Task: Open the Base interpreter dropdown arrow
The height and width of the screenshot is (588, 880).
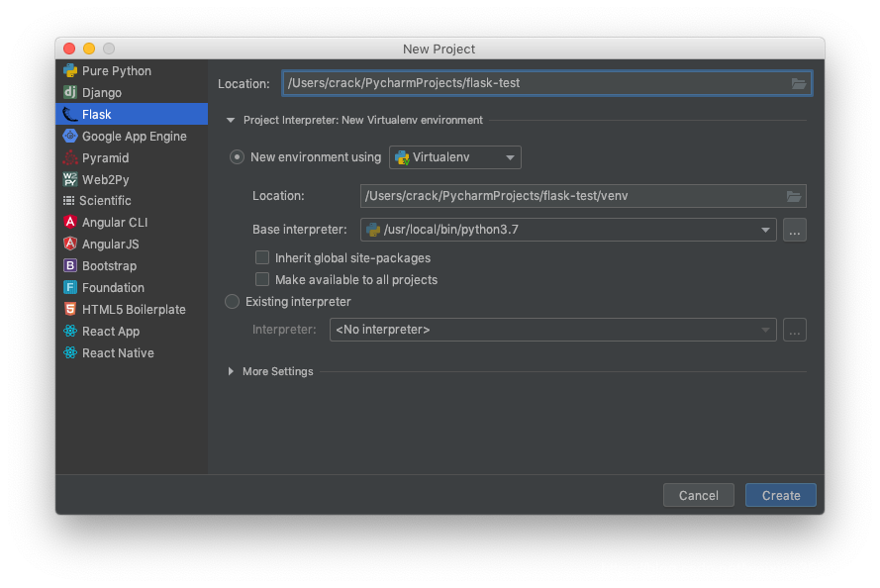Action: (x=765, y=230)
